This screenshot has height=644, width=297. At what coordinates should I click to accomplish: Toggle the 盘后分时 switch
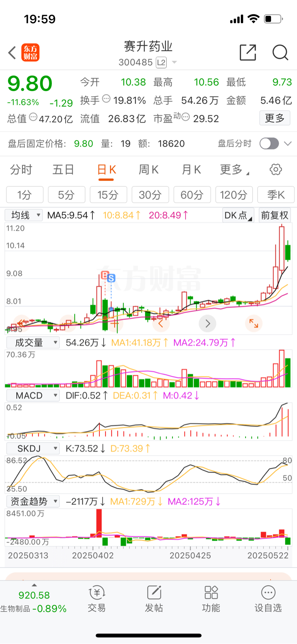pos(269,144)
